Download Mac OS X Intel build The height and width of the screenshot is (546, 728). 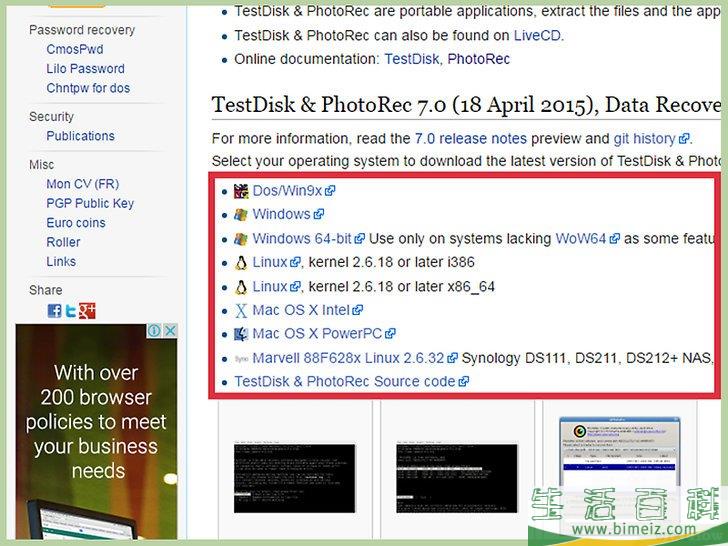point(301,310)
